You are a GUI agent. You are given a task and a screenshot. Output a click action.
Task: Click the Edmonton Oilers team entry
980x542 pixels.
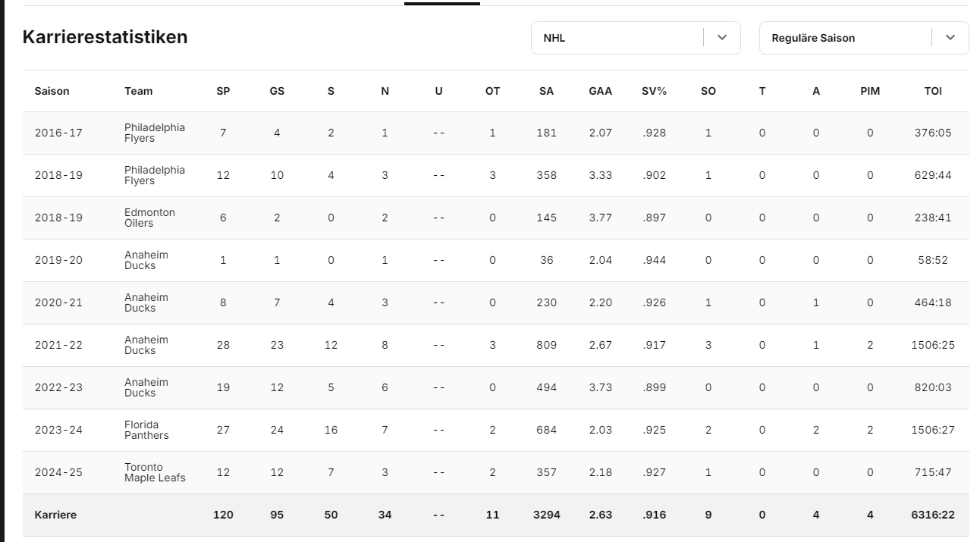point(149,218)
